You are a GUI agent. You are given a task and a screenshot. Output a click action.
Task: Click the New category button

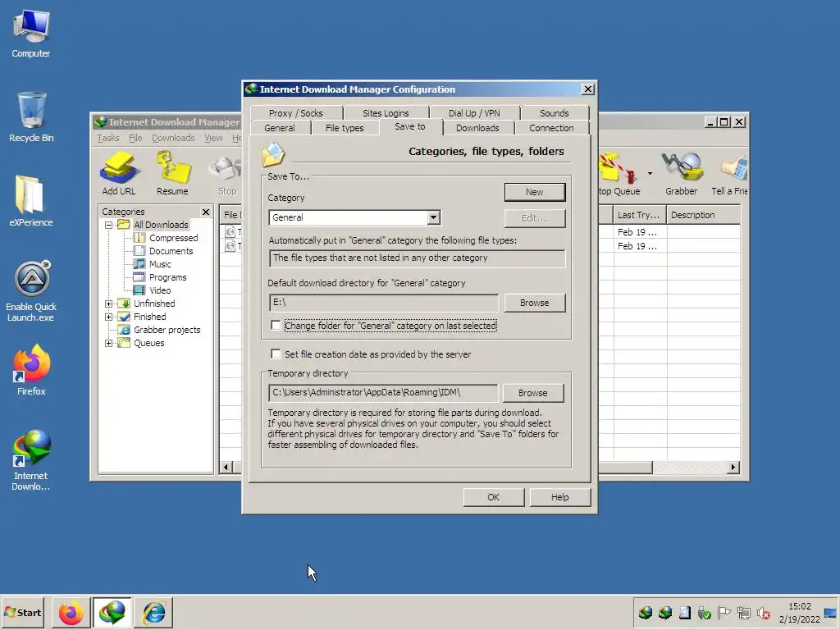click(x=534, y=192)
